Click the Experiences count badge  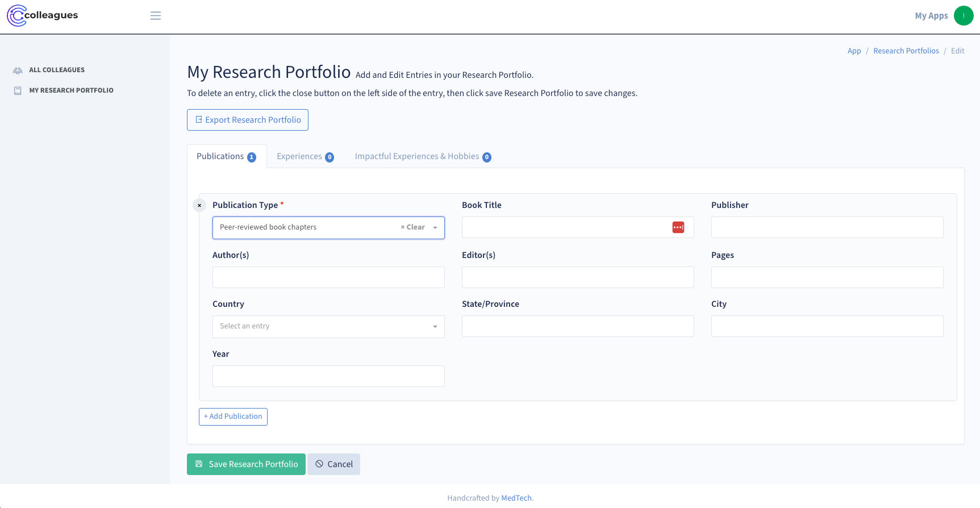pyautogui.click(x=330, y=157)
